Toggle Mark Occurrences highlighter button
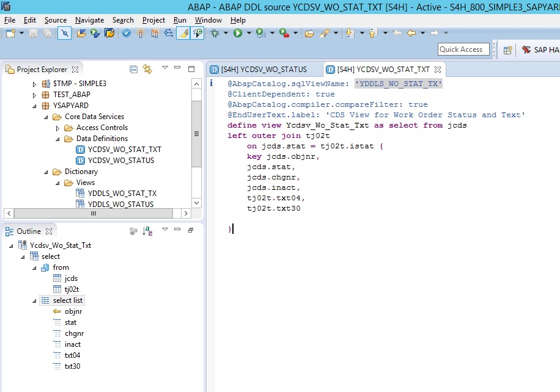560x392 pixels. coord(183,33)
